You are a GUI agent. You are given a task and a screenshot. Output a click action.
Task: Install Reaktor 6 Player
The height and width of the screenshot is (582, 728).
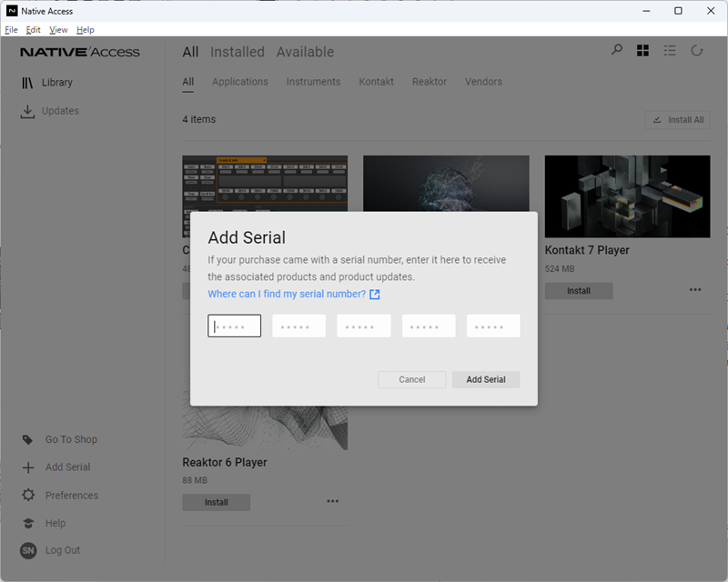coord(217,503)
